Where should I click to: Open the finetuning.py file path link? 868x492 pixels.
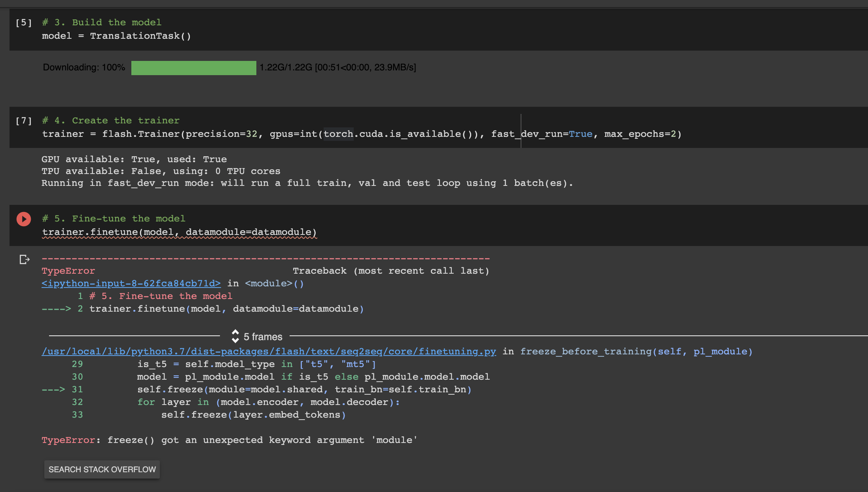(x=269, y=351)
